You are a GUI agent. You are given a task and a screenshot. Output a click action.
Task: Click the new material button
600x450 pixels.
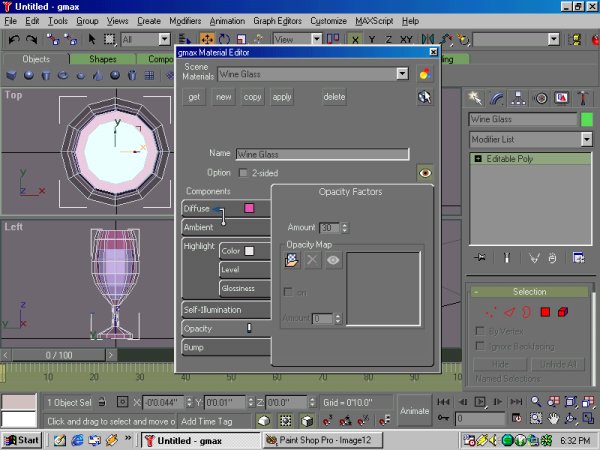pos(223,97)
